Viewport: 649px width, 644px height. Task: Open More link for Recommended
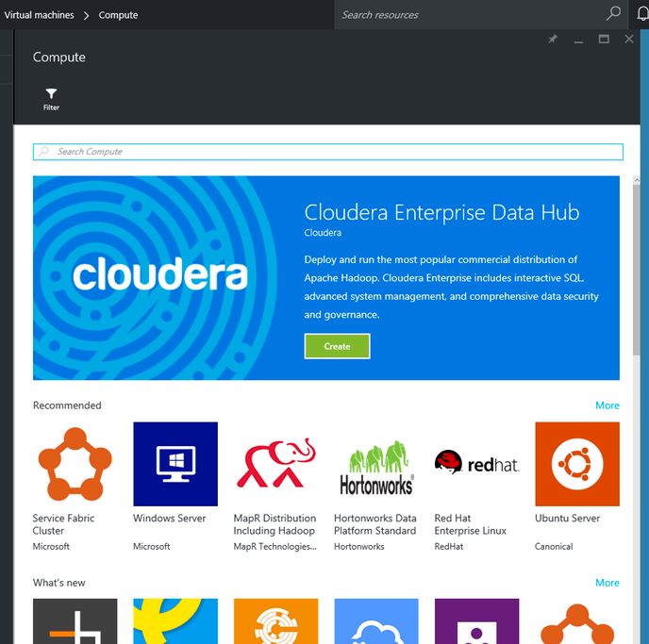click(607, 405)
